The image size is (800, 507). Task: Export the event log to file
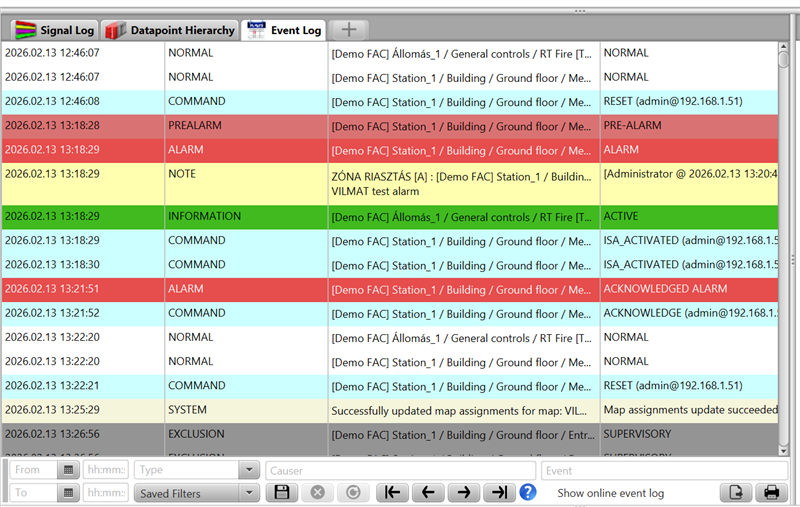(735, 493)
